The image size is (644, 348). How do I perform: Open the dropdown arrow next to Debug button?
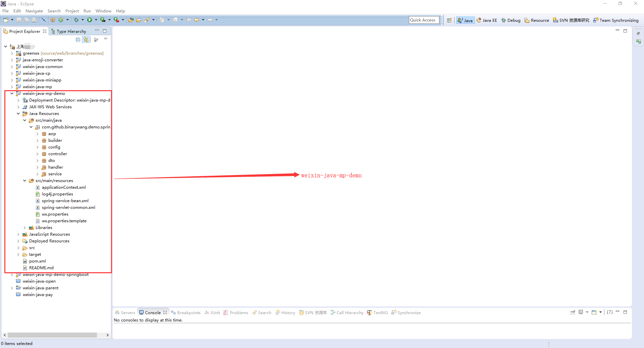[x=83, y=20]
